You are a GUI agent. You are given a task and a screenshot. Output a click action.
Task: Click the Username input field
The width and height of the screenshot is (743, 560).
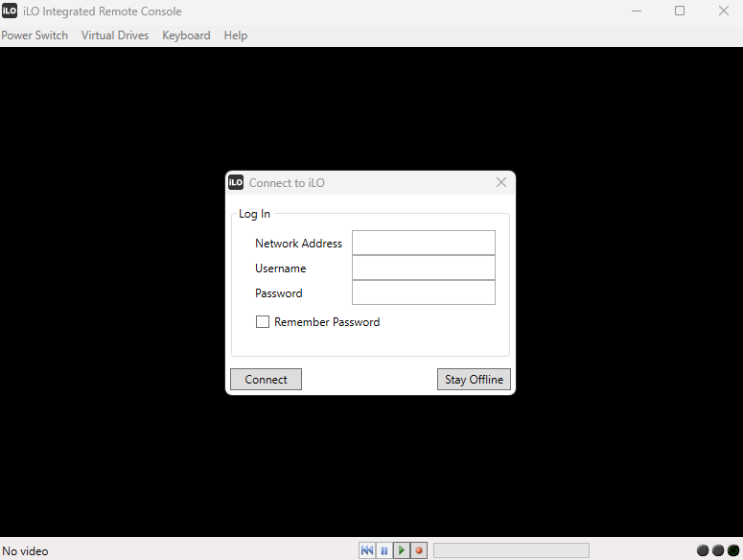pos(424,268)
